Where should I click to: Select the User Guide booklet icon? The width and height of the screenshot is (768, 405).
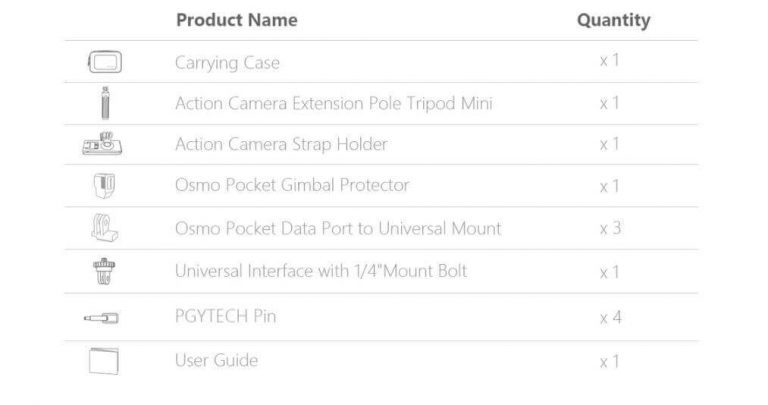click(104, 361)
